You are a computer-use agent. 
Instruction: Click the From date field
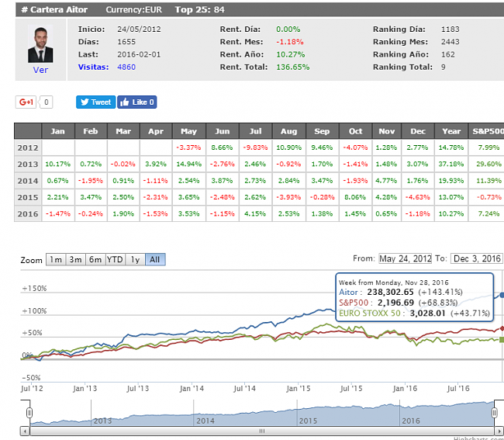coord(405,258)
